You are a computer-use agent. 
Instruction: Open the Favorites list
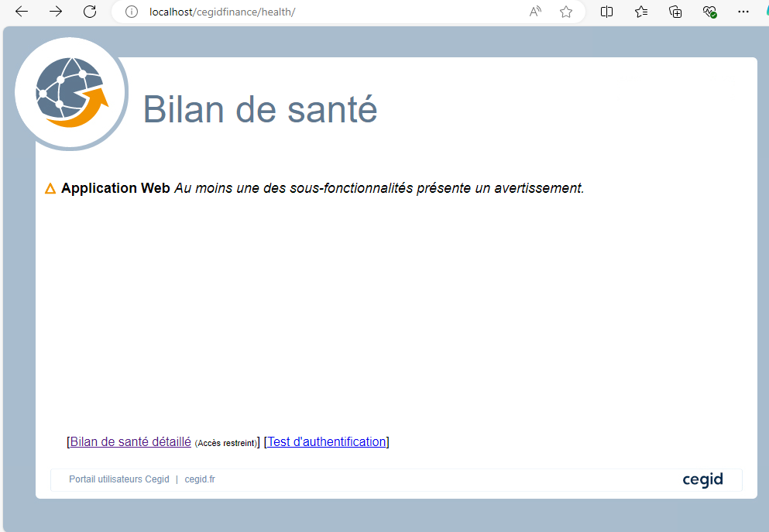641,12
